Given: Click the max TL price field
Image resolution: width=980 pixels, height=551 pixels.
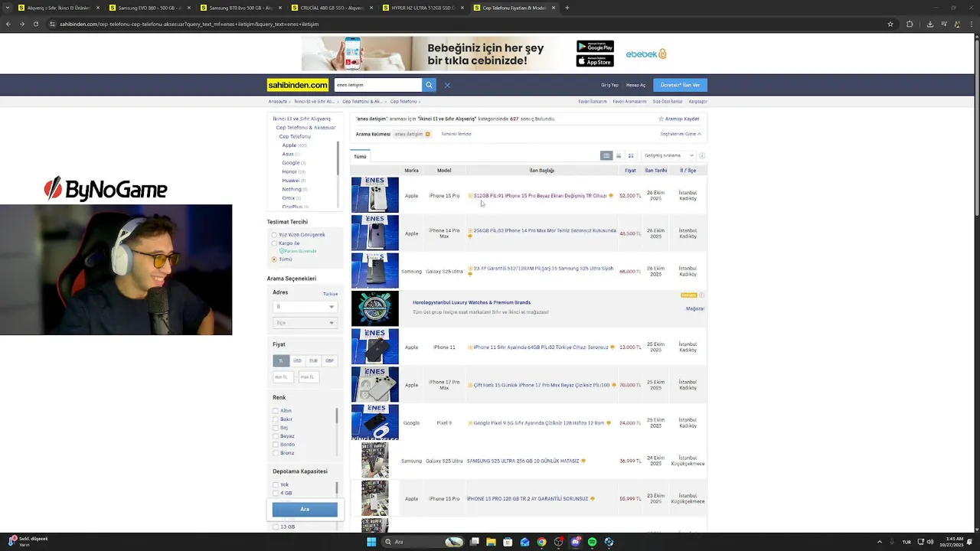Looking at the screenshot, I should (x=308, y=377).
